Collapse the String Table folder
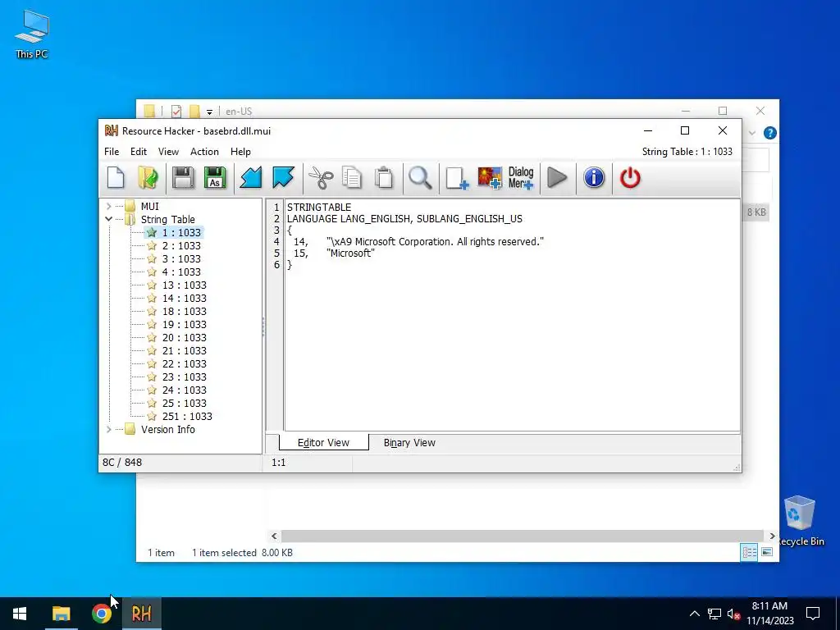 pyautogui.click(x=109, y=219)
